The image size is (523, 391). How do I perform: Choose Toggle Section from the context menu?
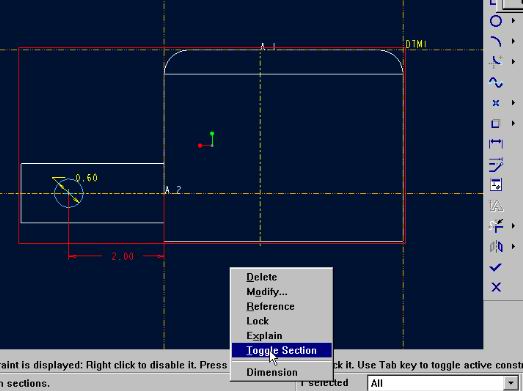(282, 350)
